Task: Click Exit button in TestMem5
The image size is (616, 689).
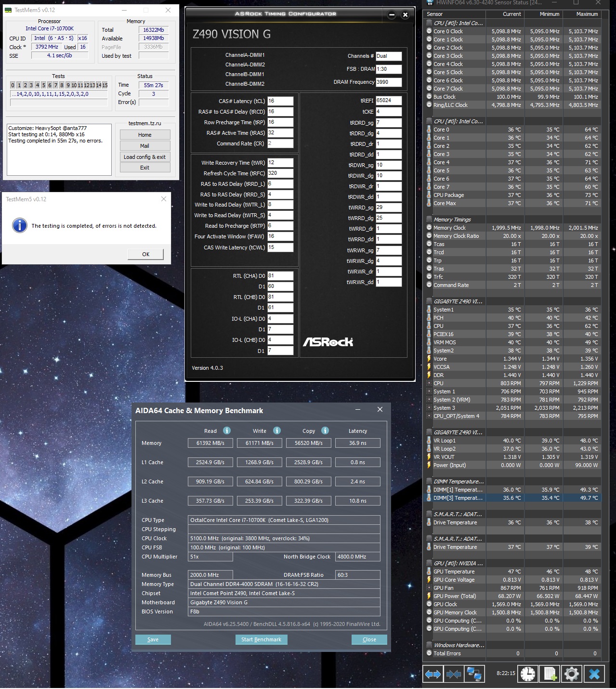Action: point(145,168)
